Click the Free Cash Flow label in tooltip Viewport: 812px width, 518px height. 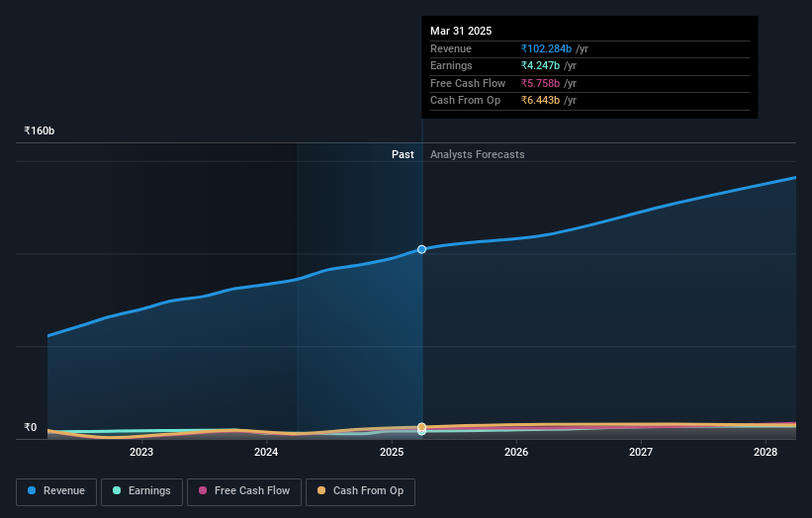pos(468,83)
